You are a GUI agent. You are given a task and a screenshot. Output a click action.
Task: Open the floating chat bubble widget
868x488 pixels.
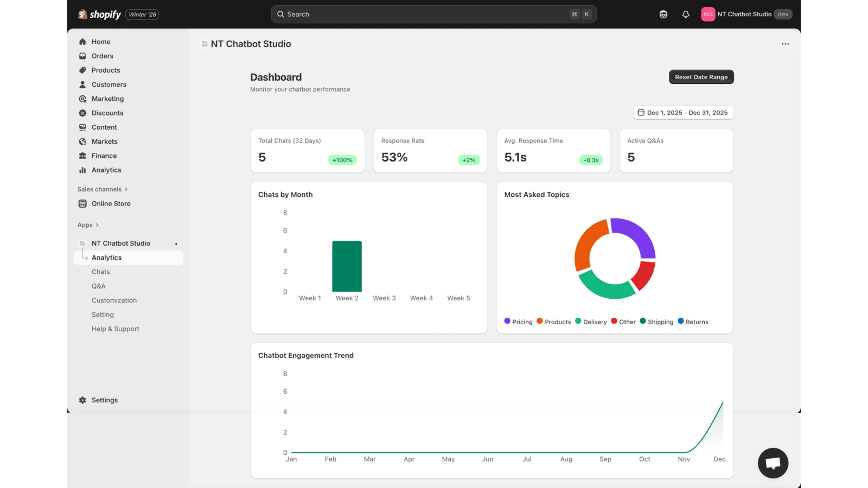[773, 463]
